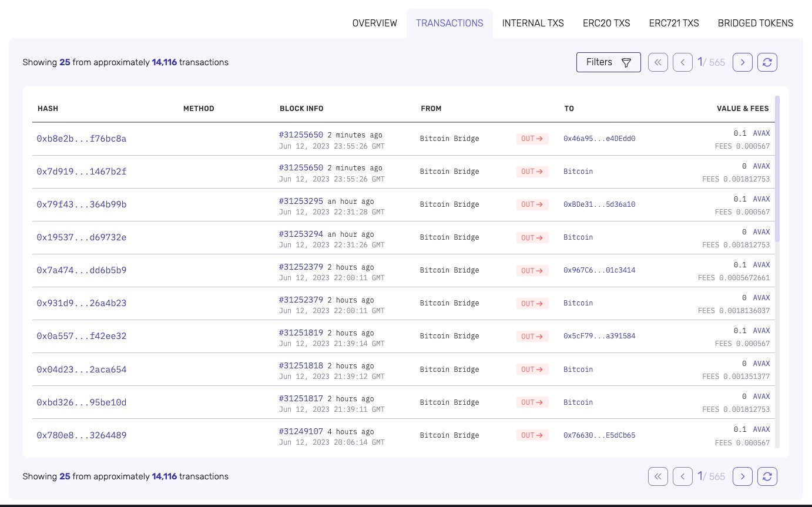
Task: Click the vertical scrollbar of the table
Action: (778, 169)
